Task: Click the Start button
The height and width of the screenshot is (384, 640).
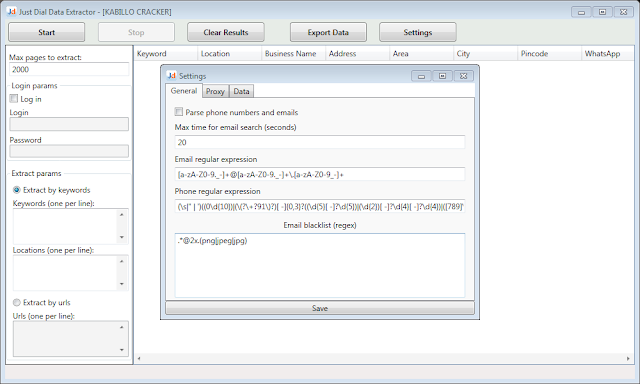Action: [x=47, y=32]
